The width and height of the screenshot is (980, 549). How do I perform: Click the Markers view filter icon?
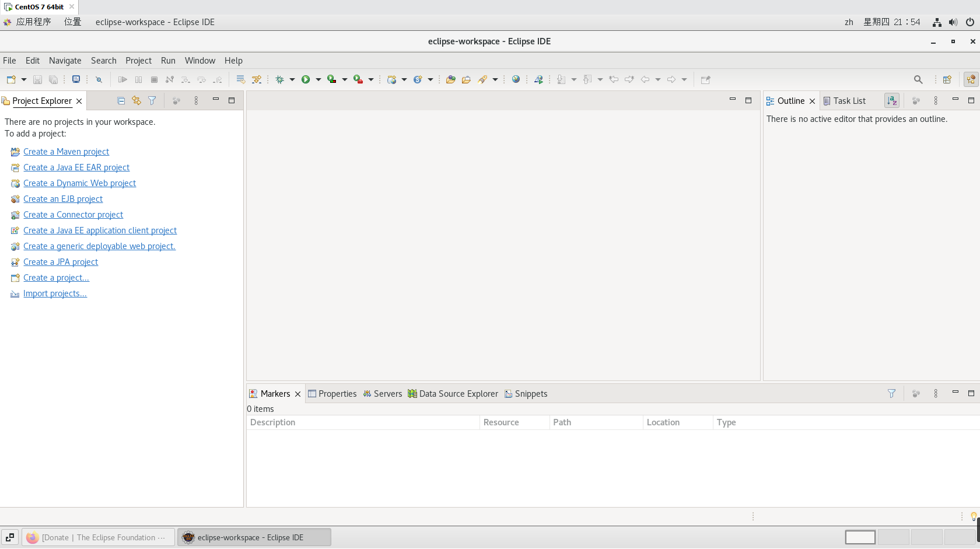[x=891, y=394]
